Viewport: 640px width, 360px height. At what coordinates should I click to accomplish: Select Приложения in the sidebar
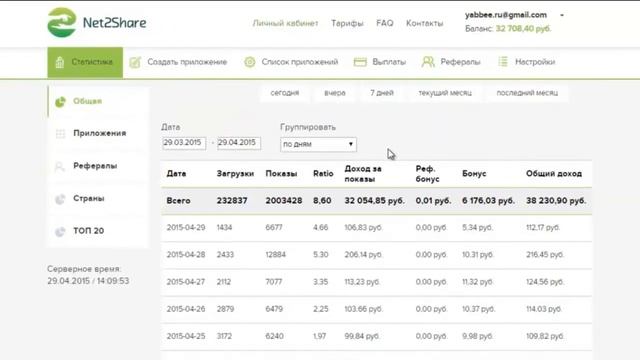(98, 133)
